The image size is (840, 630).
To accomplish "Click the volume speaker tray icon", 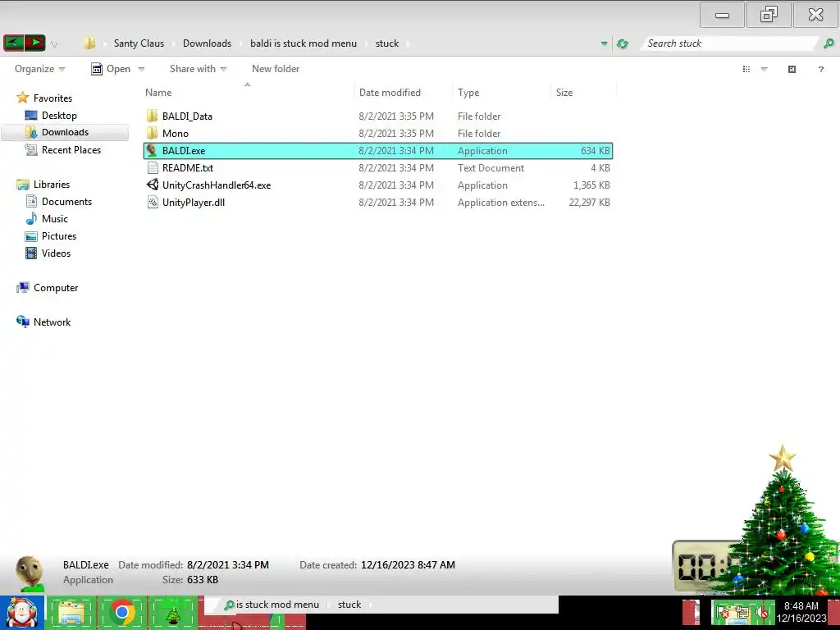I will [761, 613].
